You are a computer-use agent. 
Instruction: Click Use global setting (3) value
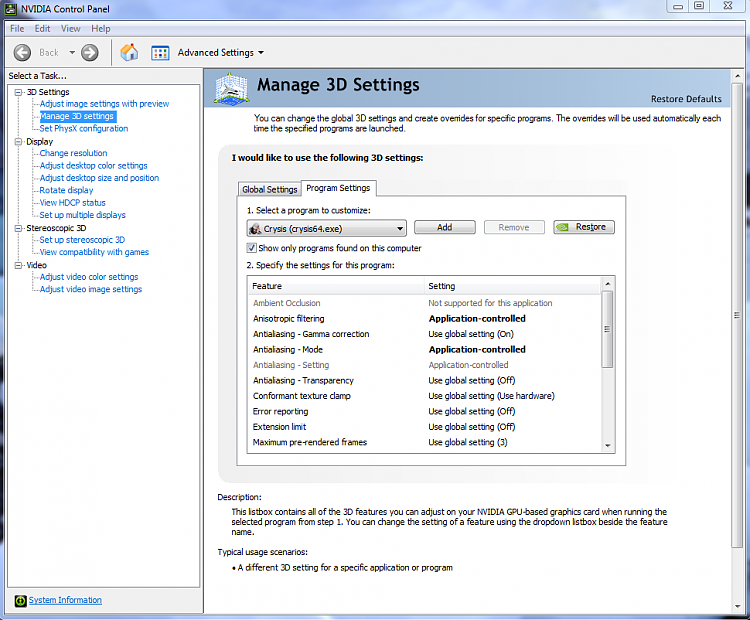pos(468,443)
